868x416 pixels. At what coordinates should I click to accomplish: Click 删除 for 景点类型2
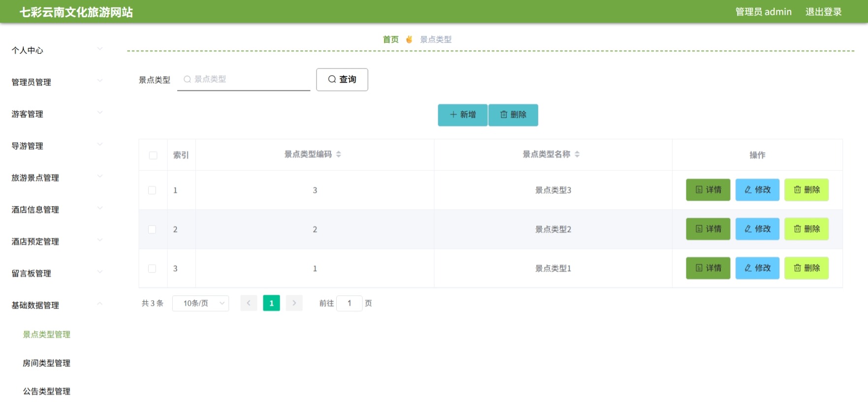pyautogui.click(x=806, y=229)
